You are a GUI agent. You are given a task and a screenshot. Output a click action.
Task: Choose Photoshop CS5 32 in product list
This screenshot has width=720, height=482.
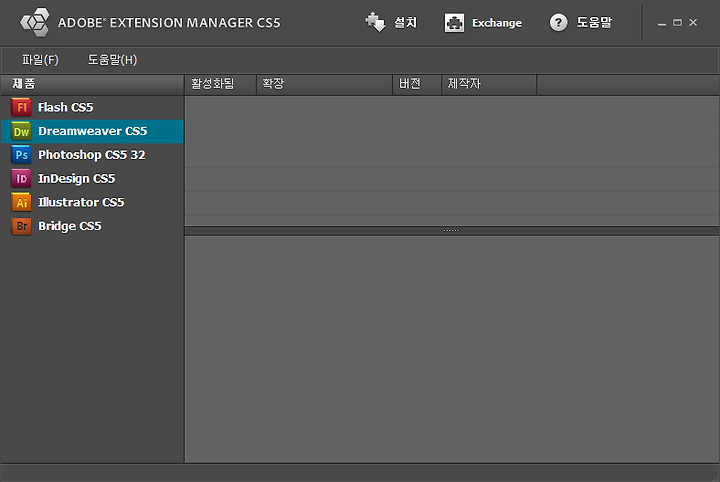click(x=92, y=155)
